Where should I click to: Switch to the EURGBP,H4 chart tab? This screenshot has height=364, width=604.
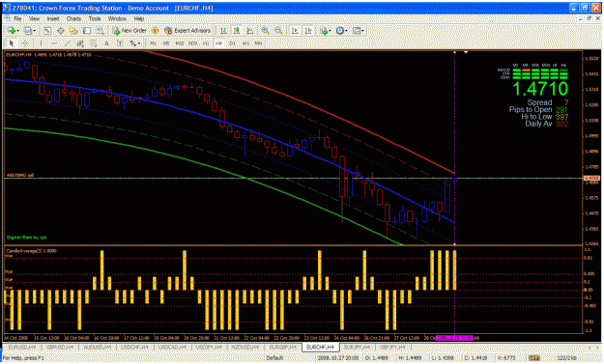point(283,347)
